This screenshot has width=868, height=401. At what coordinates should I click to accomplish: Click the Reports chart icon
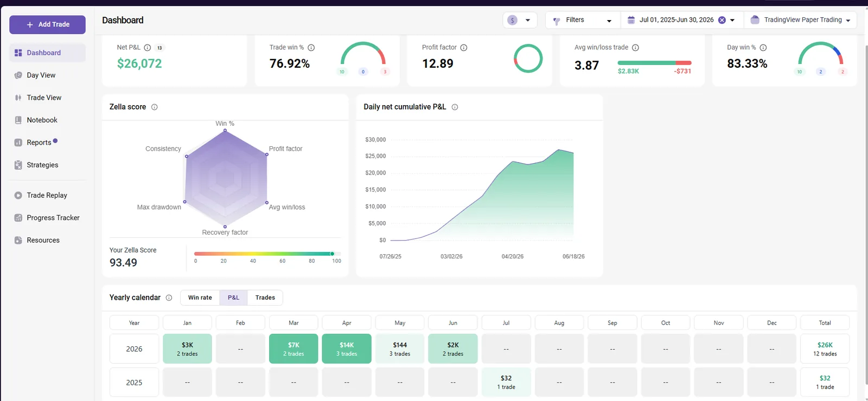click(18, 143)
